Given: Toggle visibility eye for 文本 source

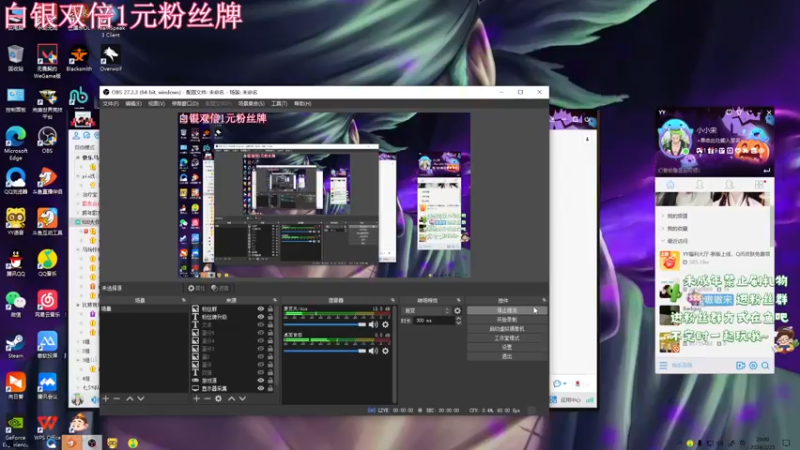Looking at the screenshot, I should [x=261, y=324].
